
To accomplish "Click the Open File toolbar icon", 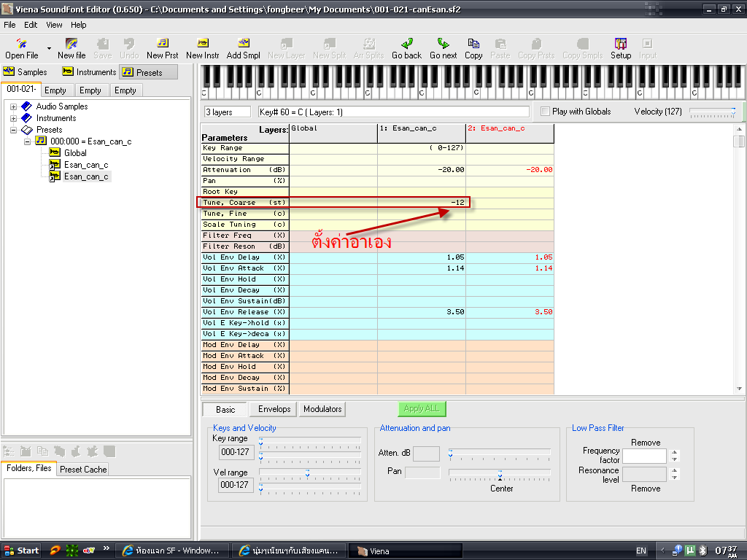I will click(21, 49).
